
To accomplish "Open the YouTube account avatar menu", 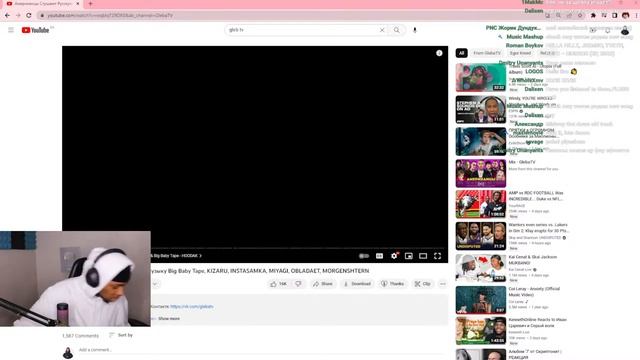I will tap(625, 30).
